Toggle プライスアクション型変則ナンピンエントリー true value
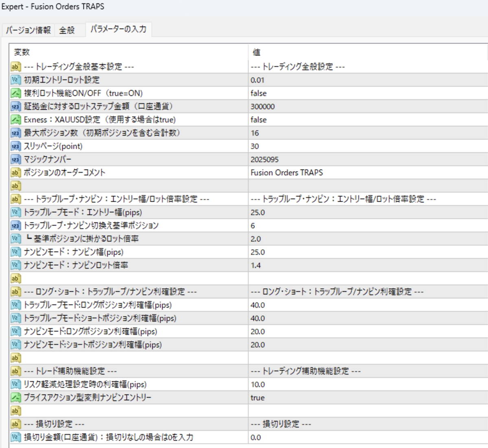The image size is (488, 448). click(x=257, y=398)
